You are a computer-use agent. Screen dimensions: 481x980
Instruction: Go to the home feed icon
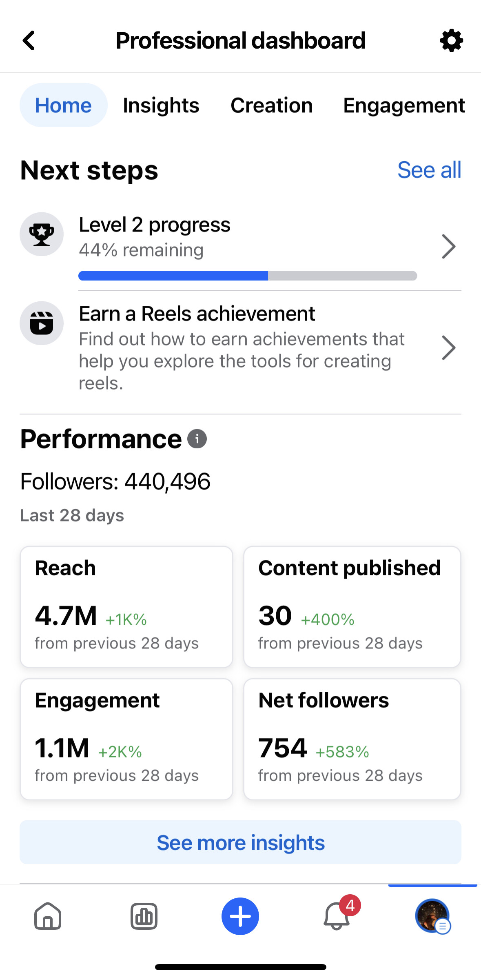click(x=48, y=916)
